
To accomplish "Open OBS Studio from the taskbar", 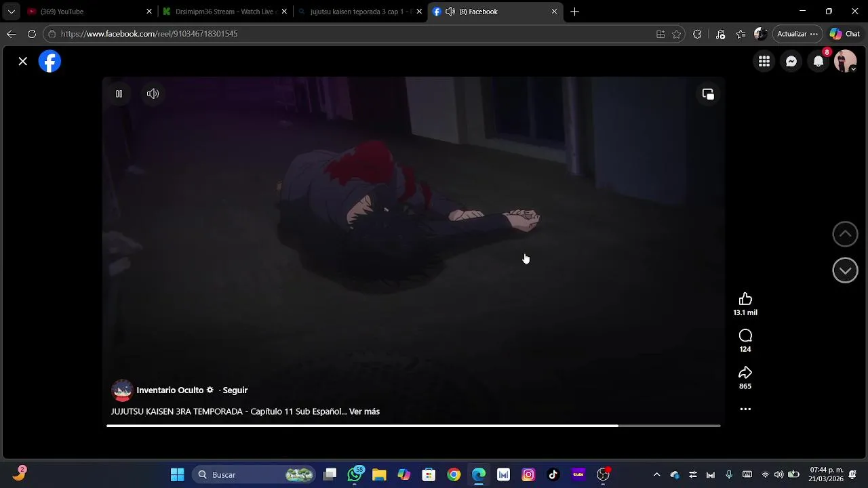I will pos(603,474).
